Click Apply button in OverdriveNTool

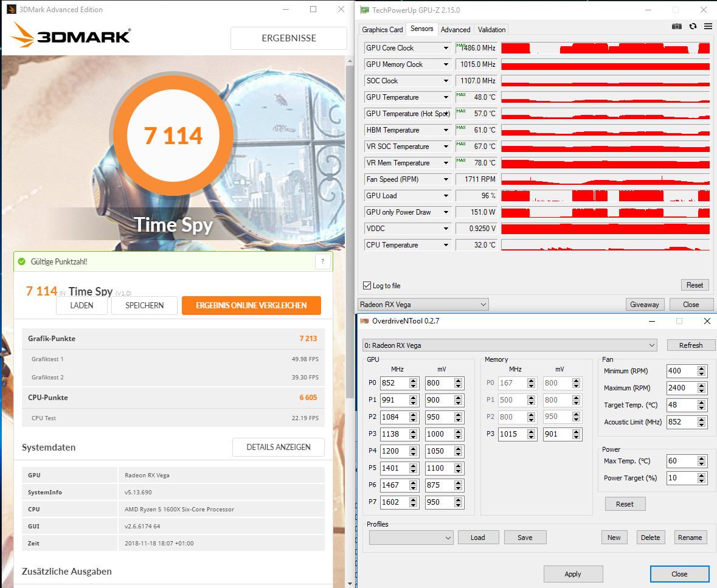(573, 574)
